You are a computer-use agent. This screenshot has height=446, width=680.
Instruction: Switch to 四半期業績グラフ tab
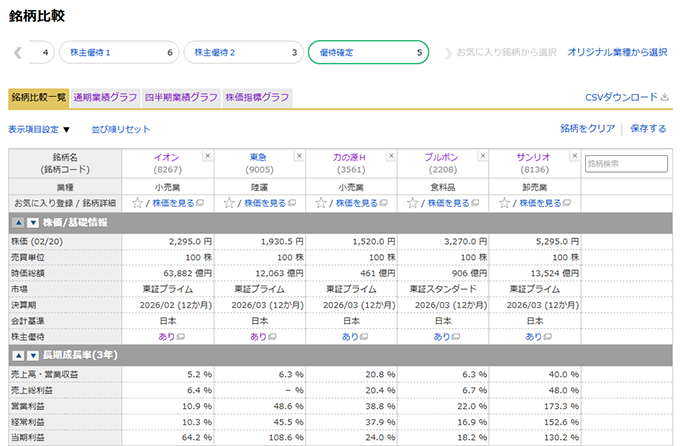coord(181,97)
